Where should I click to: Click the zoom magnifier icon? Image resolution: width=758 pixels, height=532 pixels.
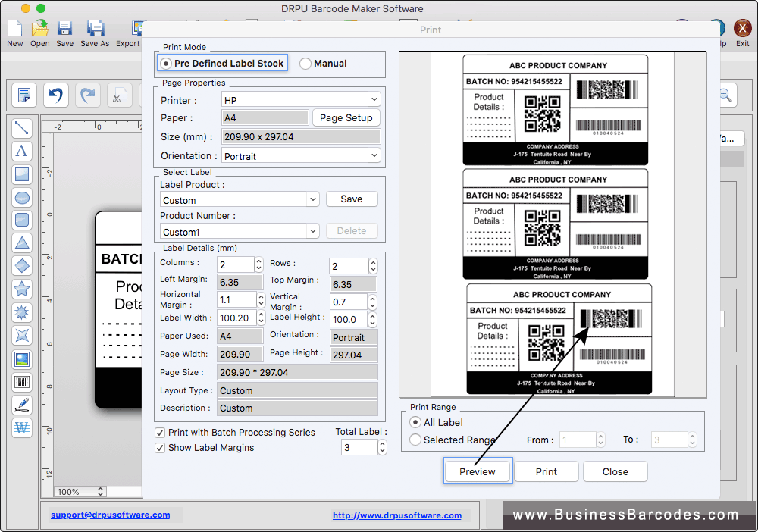tap(725, 95)
